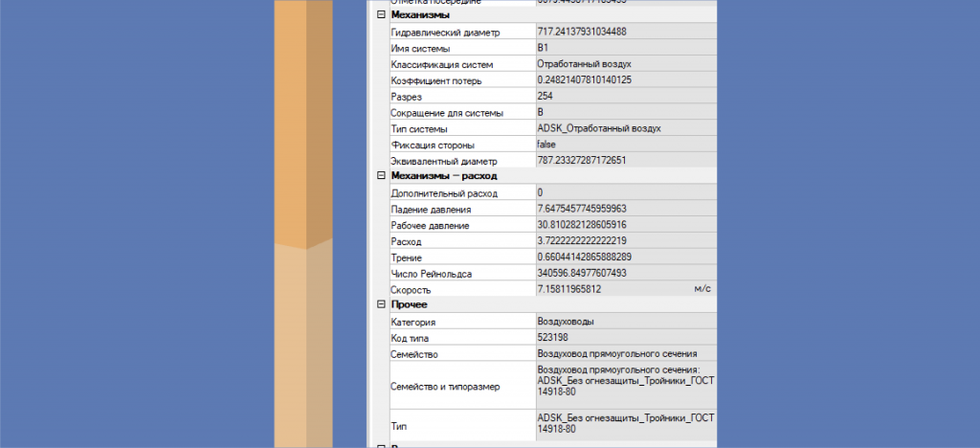Viewport: 980px width, 448px height.
Task: Click the Тип системы value field
Action: click(x=622, y=127)
